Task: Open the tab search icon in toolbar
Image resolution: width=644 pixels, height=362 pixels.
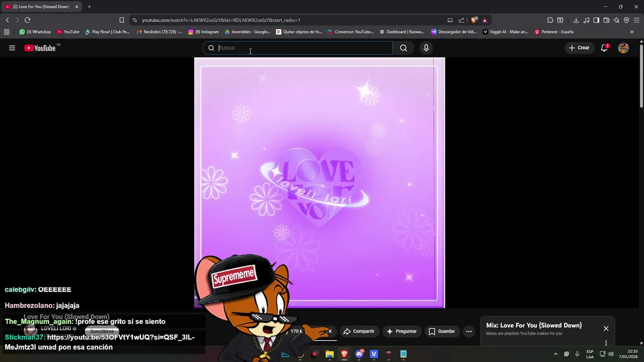Action: point(560,20)
